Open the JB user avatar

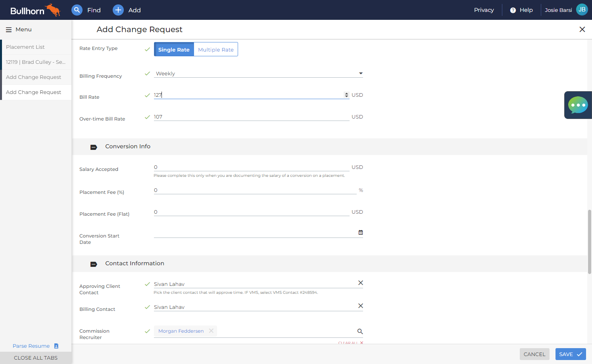[x=582, y=10]
